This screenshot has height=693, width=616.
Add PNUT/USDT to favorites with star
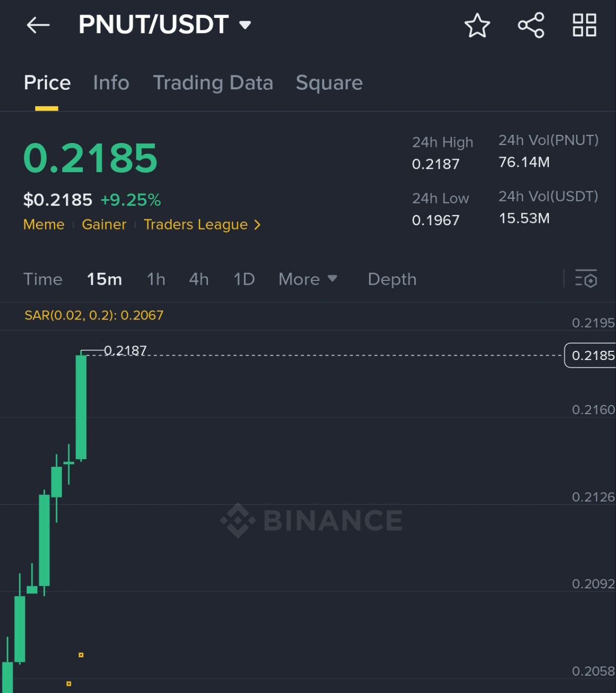[x=477, y=25]
